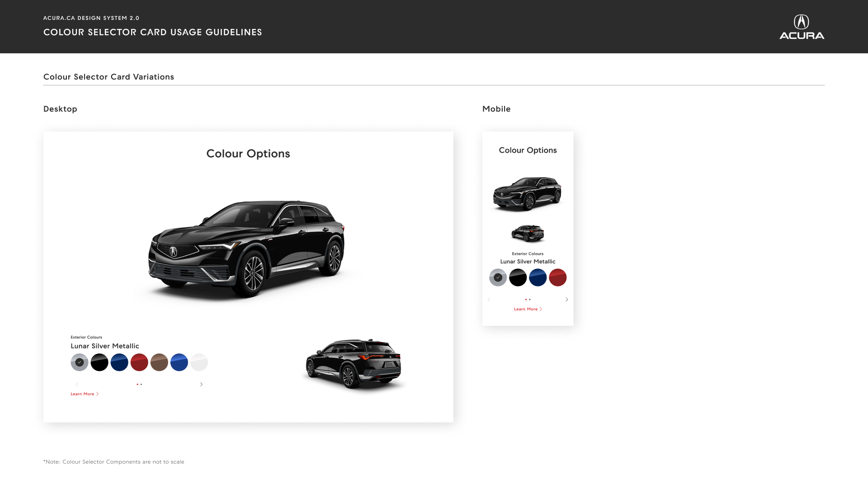Image resolution: width=868 pixels, height=488 pixels.
Task: Choose the black swatch in desktop card
Action: pos(99,362)
